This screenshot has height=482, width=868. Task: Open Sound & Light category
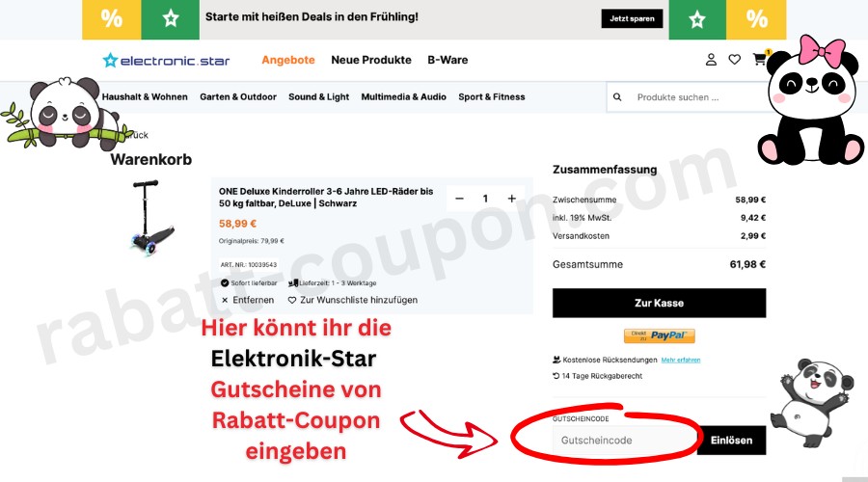pyautogui.click(x=318, y=96)
